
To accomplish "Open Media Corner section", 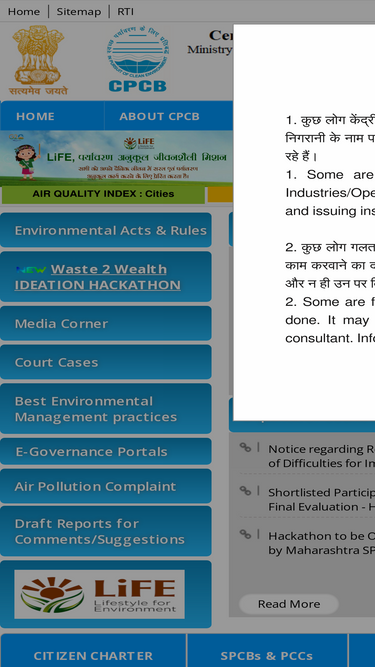I will (105, 323).
